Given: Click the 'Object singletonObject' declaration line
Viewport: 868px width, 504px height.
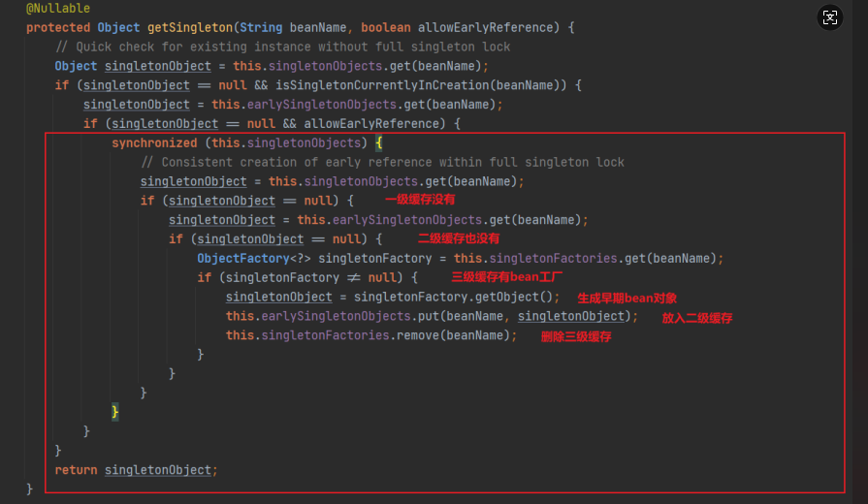Looking at the screenshot, I should (x=272, y=66).
